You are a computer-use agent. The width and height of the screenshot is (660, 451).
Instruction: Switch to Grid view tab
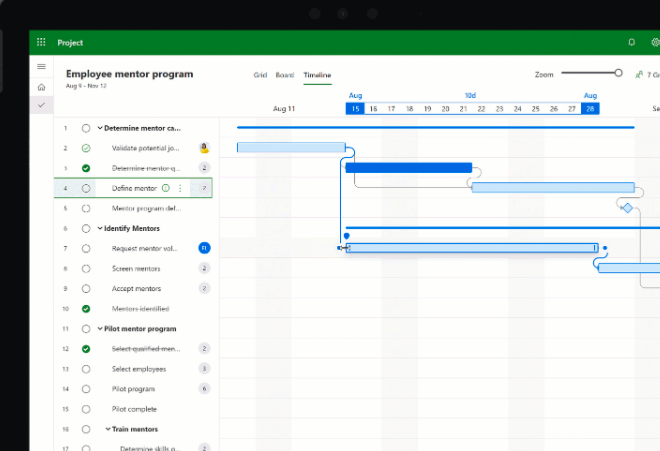(x=260, y=75)
